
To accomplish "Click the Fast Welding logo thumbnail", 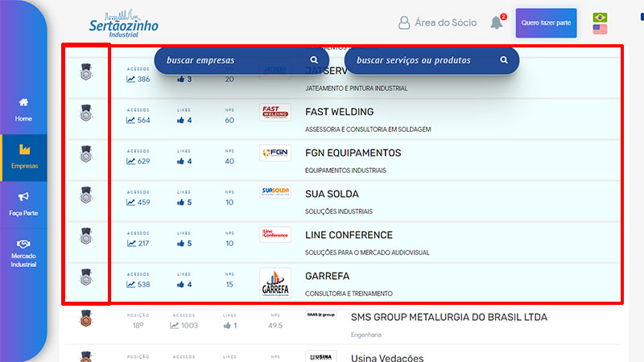I will [x=275, y=112].
